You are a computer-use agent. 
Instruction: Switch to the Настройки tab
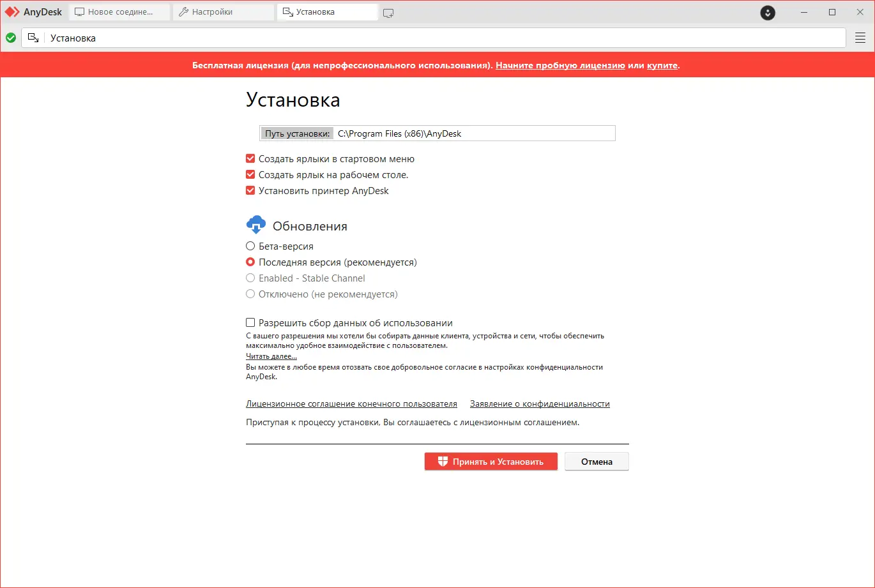tap(222, 11)
